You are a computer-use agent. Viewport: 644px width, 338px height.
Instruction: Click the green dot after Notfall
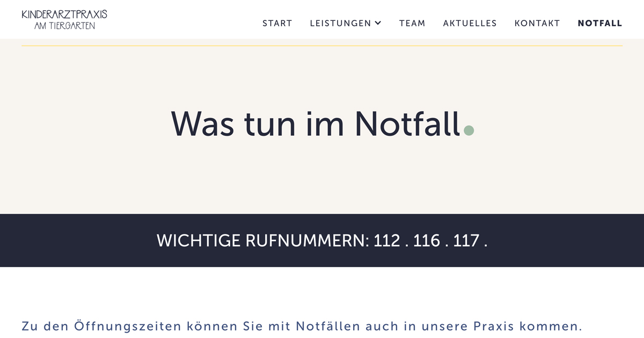[x=469, y=130]
